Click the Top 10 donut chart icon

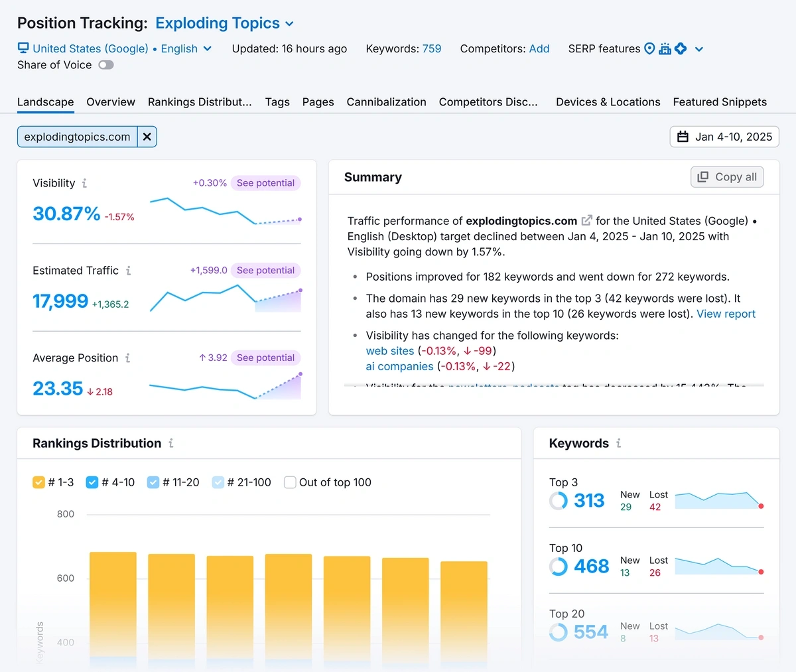(559, 566)
